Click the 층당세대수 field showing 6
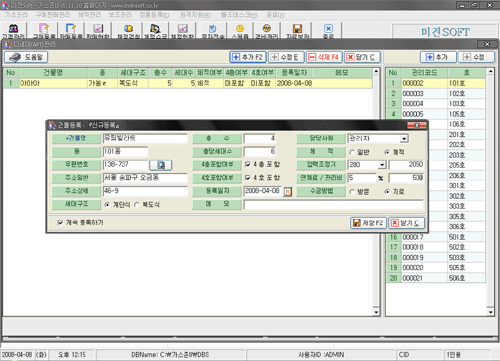The image size is (500, 361). (260, 152)
